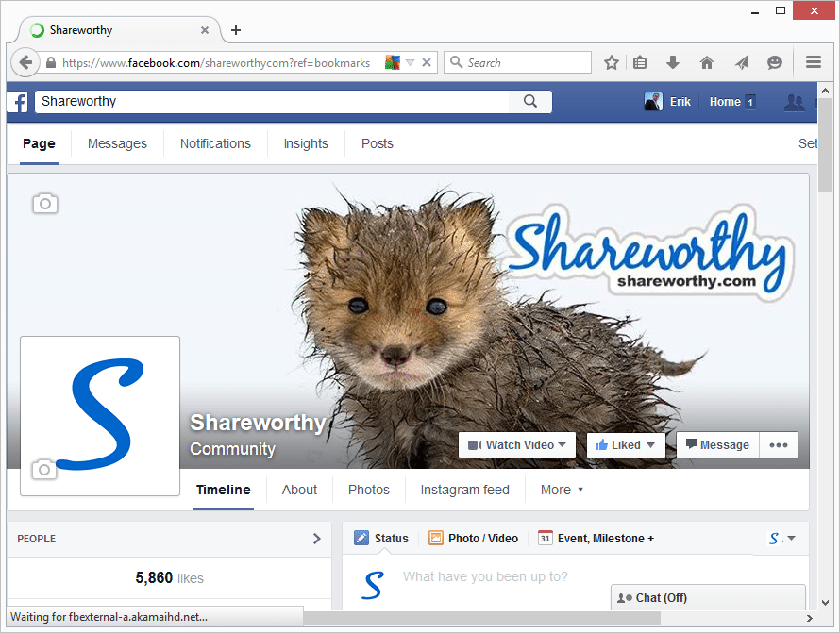Select the Page tab
The height and width of the screenshot is (633, 840).
click(x=39, y=143)
